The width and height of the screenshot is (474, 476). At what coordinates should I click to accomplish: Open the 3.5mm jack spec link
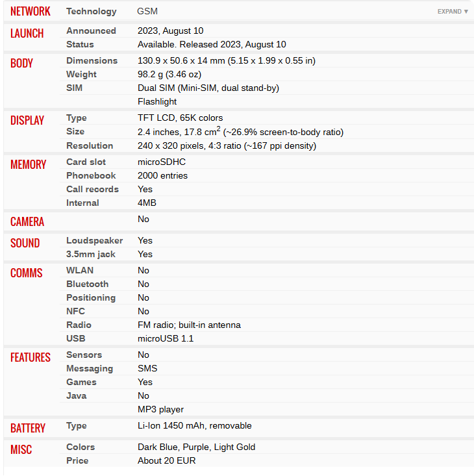tap(91, 254)
